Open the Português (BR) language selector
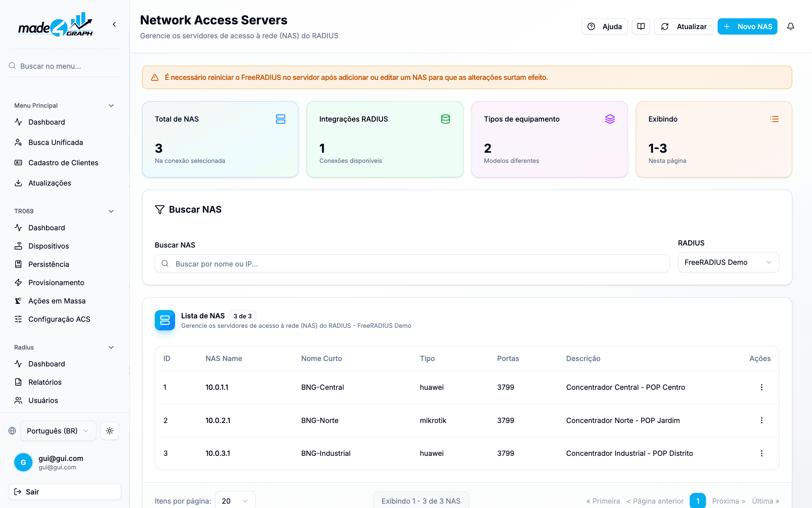812x508 pixels. coord(58,431)
